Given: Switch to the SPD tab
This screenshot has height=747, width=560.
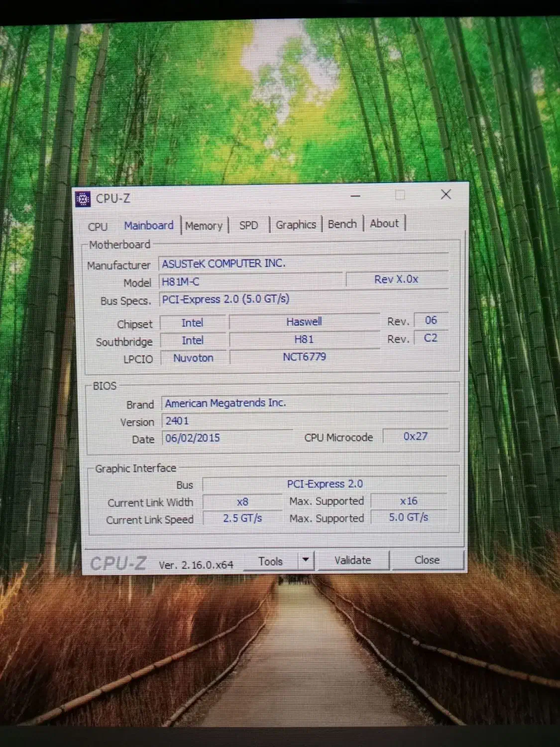Looking at the screenshot, I should (x=248, y=225).
